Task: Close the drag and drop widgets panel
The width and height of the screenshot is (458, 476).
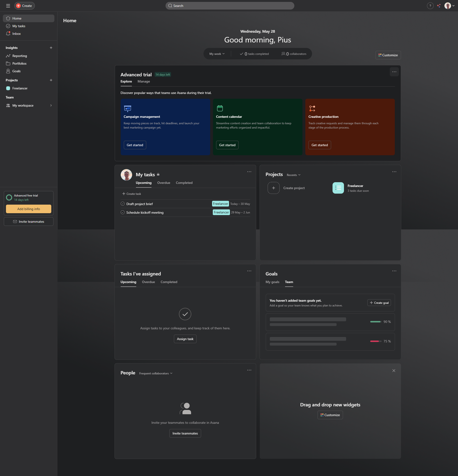Action: coord(394,371)
